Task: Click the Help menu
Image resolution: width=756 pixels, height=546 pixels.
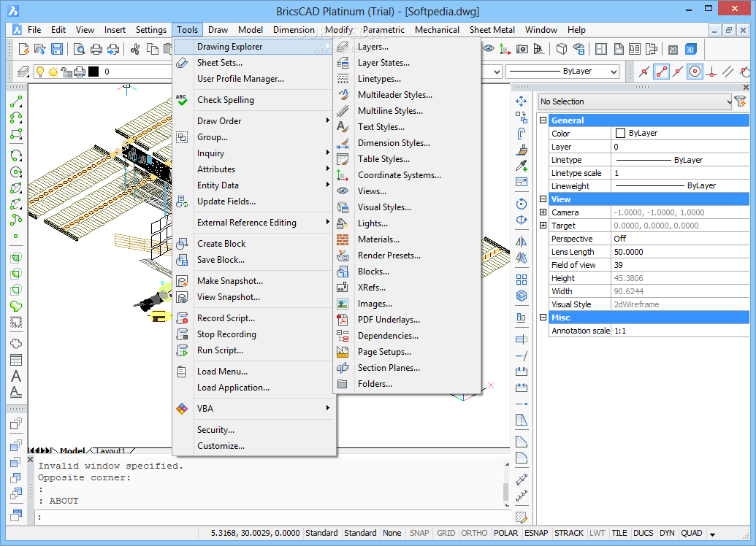Action: click(x=576, y=30)
